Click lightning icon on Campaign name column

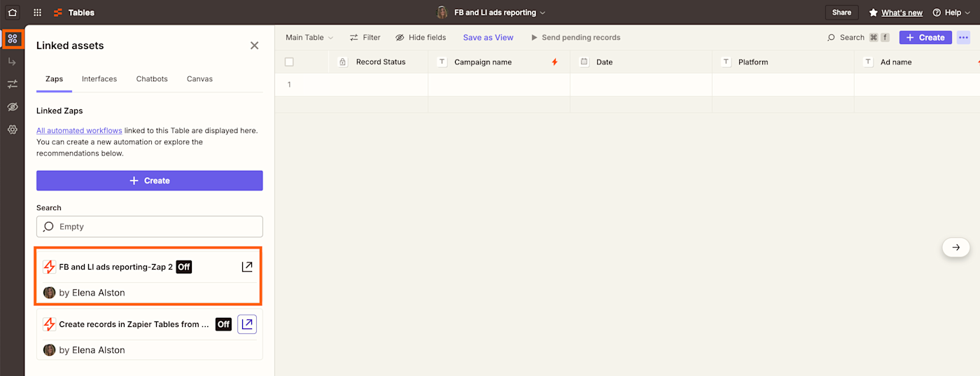(x=554, y=62)
